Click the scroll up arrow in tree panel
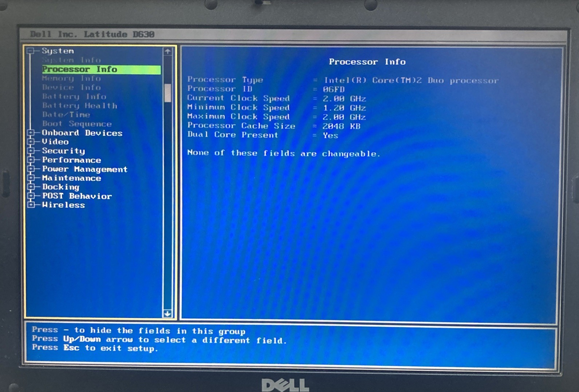The width and height of the screenshot is (579, 392). click(168, 51)
